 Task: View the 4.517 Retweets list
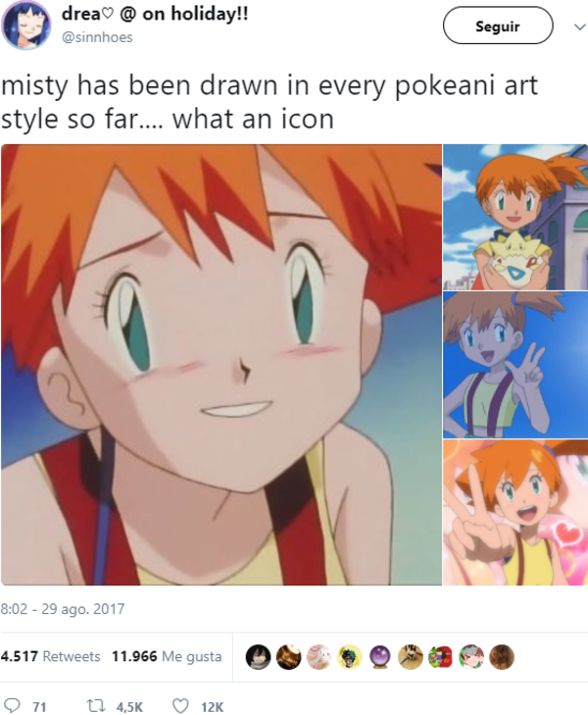(x=50, y=656)
